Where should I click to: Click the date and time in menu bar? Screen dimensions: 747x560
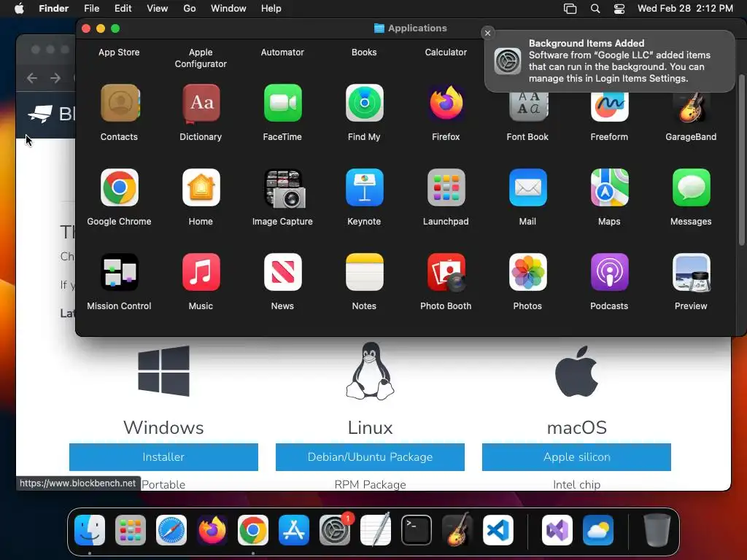pyautogui.click(x=685, y=9)
